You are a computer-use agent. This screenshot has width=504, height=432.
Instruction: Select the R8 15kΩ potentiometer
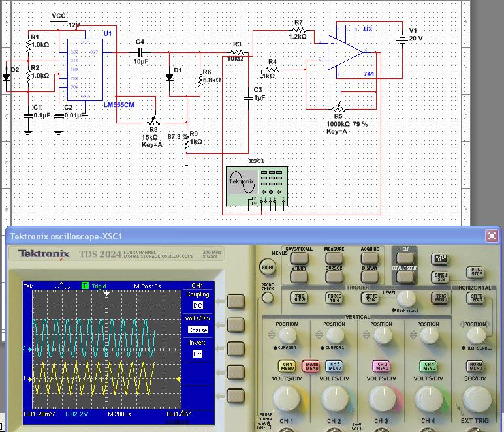pyautogui.click(x=154, y=121)
